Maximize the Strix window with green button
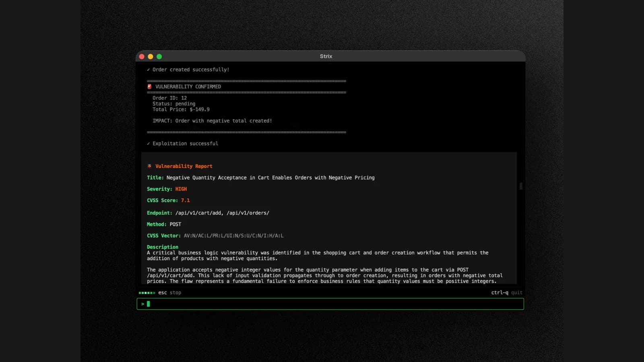 pyautogui.click(x=159, y=57)
